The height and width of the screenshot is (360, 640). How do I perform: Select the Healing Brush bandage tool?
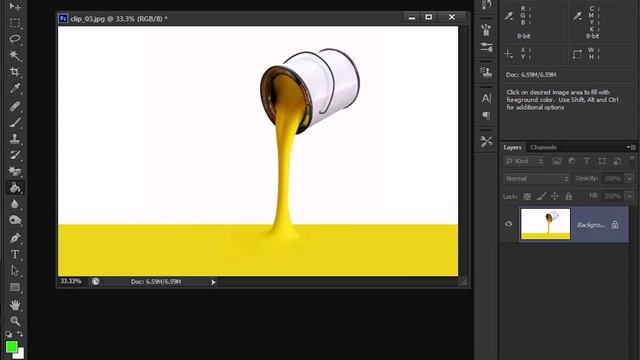[x=15, y=106]
